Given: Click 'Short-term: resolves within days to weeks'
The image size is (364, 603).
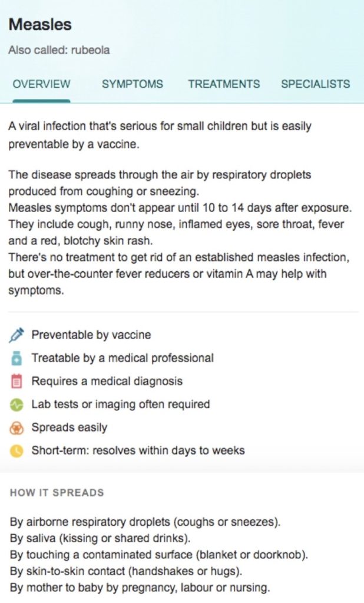Looking at the screenshot, I should pyautogui.click(x=138, y=451).
